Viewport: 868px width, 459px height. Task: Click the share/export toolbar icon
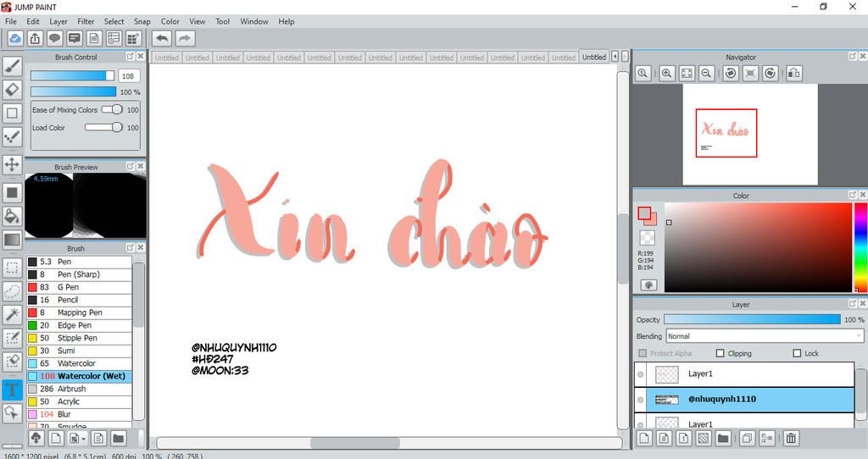click(x=35, y=38)
